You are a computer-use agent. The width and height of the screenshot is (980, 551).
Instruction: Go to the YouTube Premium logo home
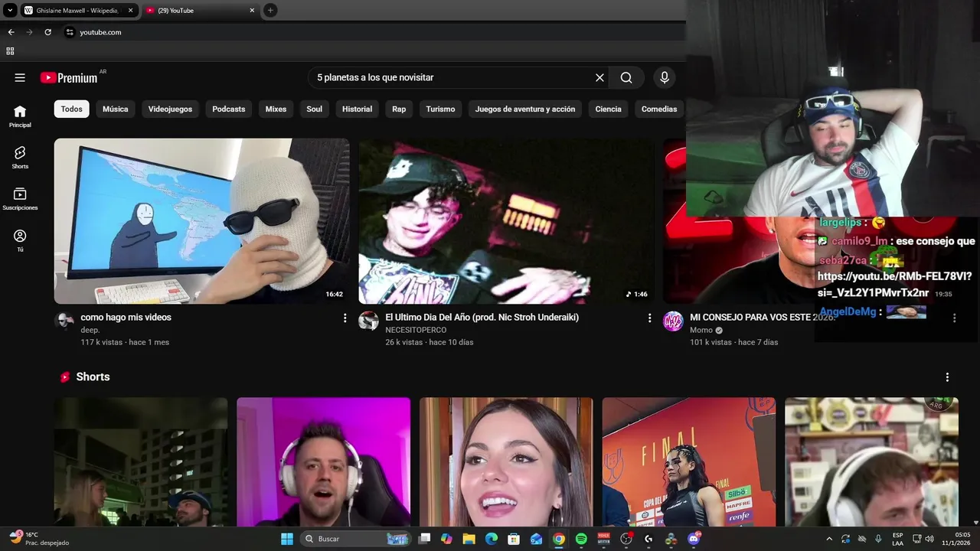click(70, 77)
